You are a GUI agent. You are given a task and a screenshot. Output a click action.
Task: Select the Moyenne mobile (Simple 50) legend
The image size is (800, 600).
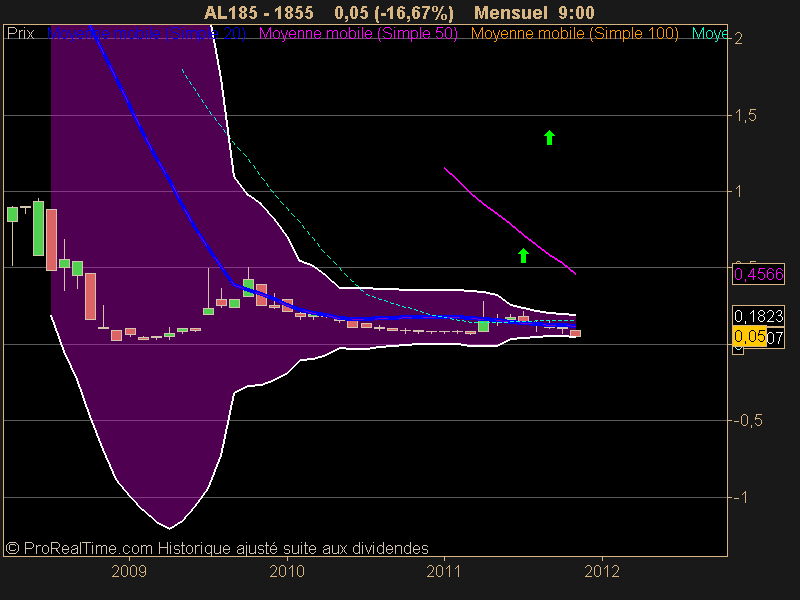pyautogui.click(x=358, y=34)
